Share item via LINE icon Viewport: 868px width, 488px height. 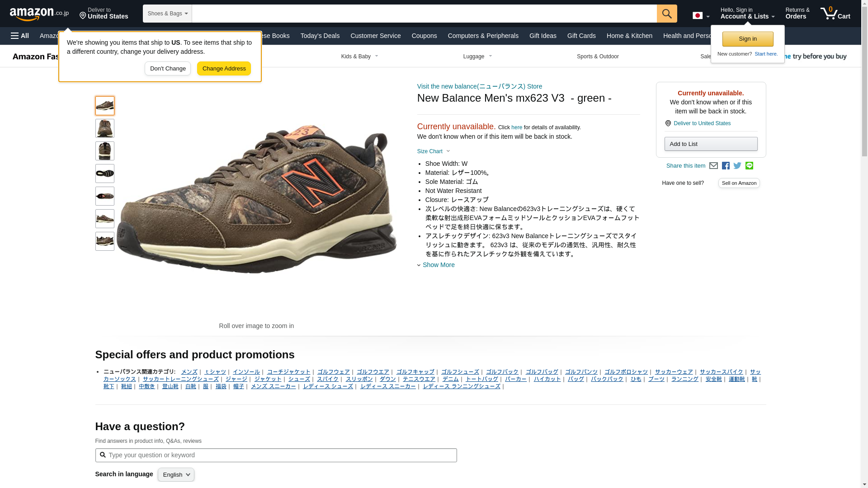(749, 166)
